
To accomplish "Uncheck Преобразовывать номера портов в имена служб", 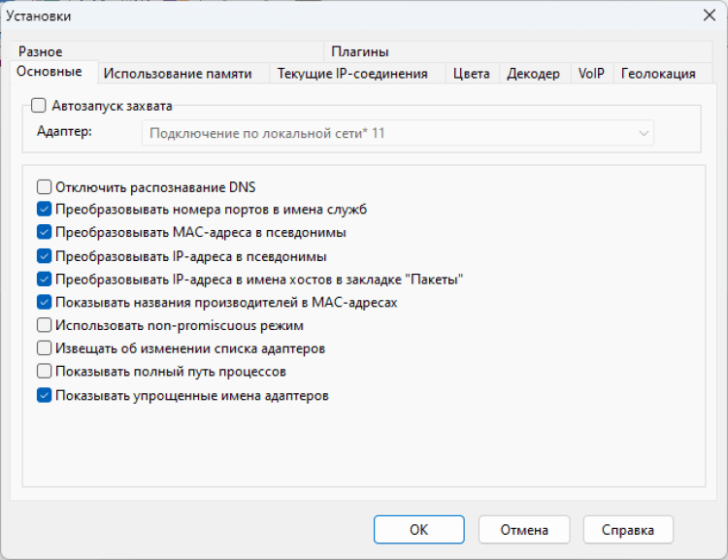I will point(44,210).
